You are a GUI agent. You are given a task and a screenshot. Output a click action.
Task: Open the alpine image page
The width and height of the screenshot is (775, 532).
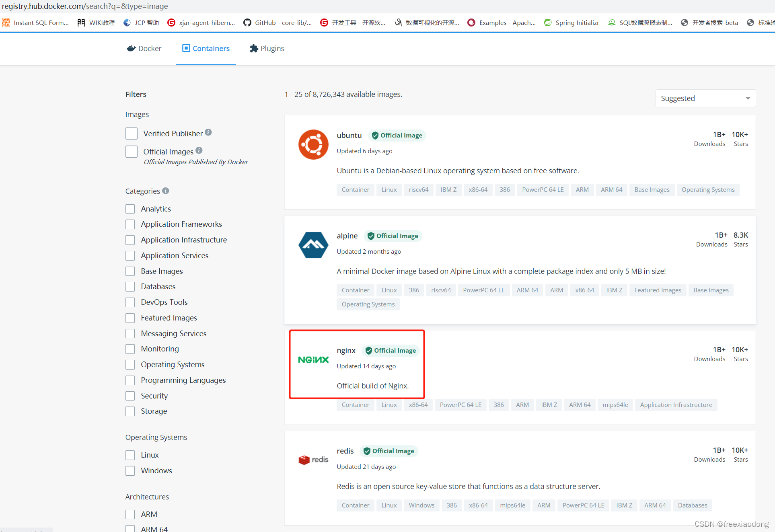click(x=347, y=236)
